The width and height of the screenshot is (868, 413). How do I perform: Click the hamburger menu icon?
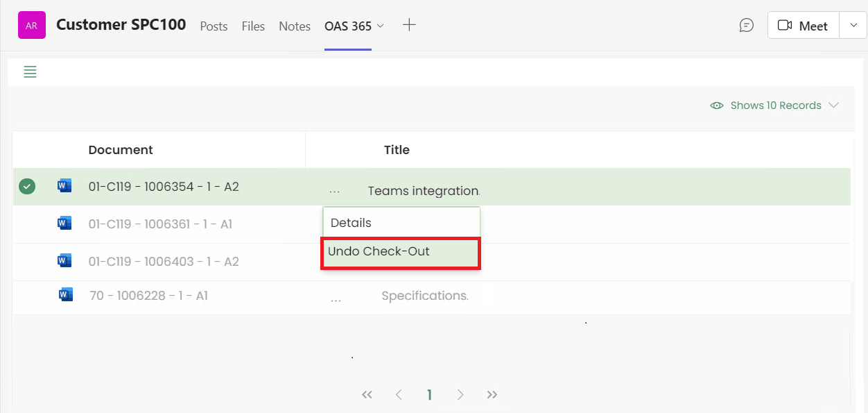pyautogui.click(x=30, y=71)
